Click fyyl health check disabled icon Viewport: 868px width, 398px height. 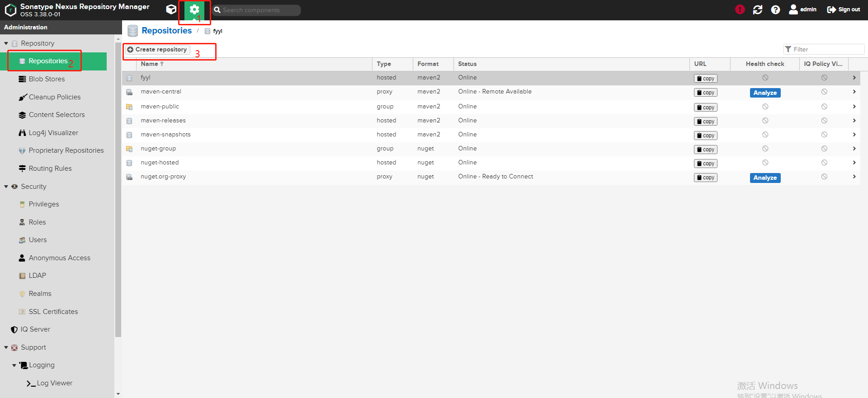pos(765,78)
